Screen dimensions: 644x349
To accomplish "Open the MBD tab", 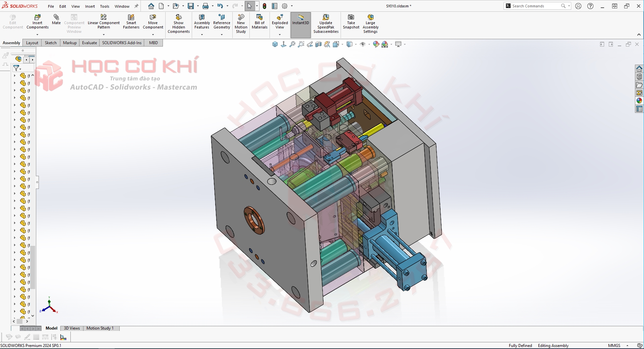I will tap(154, 43).
